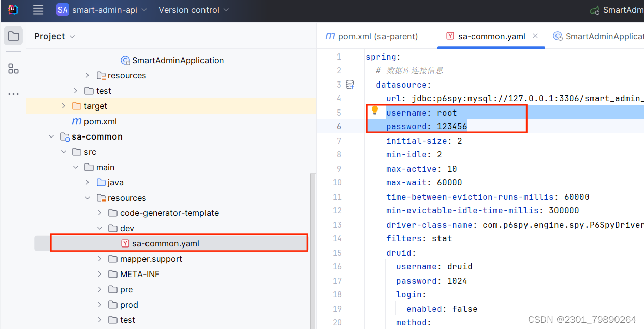Image resolution: width=644 pixels, height=329 pixels.
Task: Click the 'password: 123456' line
Action: (426, 126)
